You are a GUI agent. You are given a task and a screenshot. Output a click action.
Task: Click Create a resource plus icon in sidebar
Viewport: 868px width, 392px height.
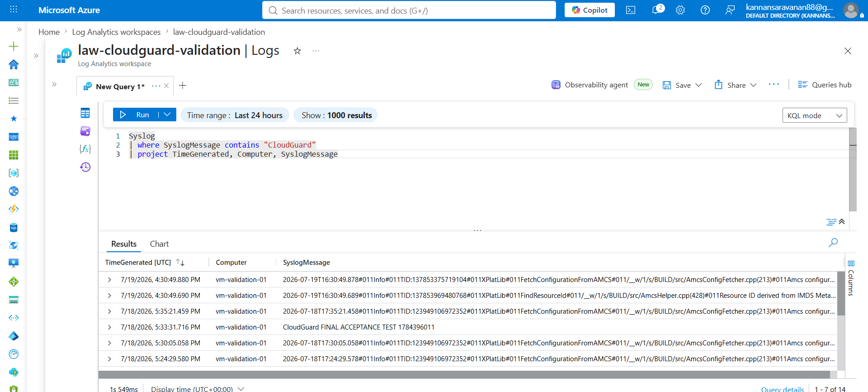coord(14,46)
